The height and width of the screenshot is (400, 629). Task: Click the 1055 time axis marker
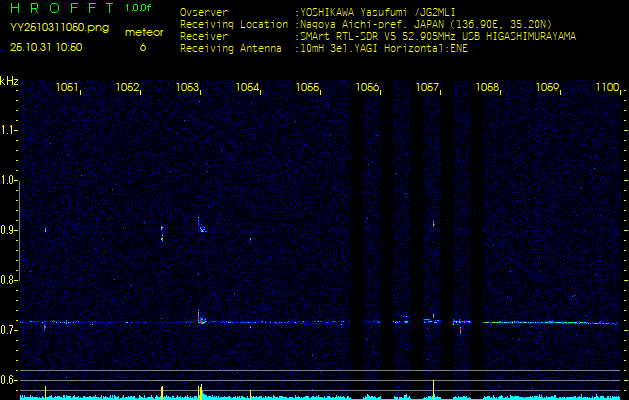(x=307, y=88)
